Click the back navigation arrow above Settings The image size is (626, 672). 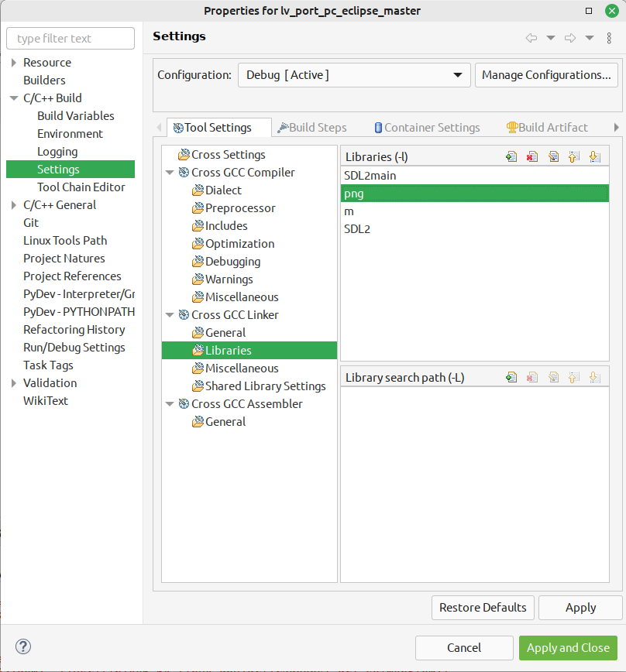(533, 36)
